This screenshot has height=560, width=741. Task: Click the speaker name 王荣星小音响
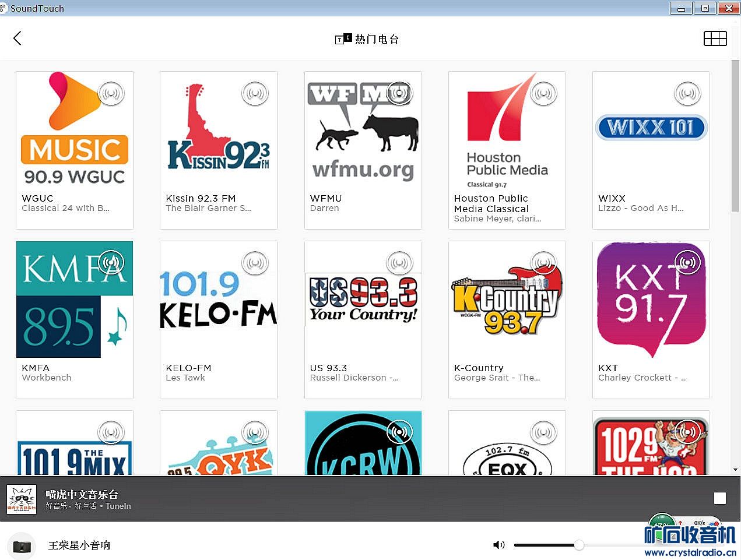79,545
